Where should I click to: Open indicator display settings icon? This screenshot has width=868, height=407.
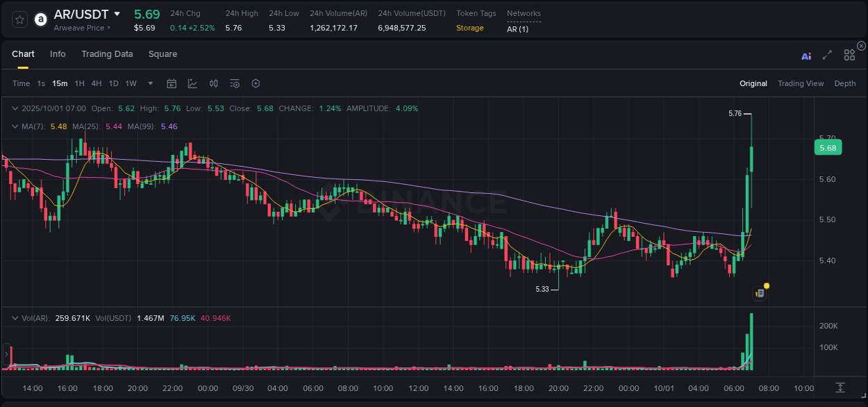point(235,83)
